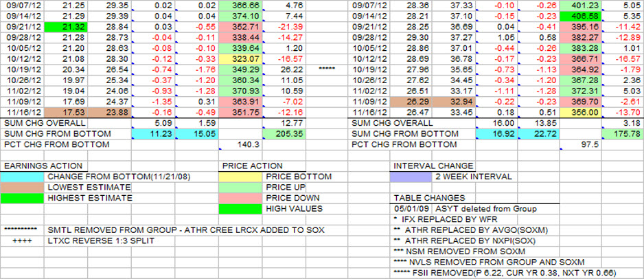644x279 pixels.
Task: Select the tan Lowest Estimate legend swatch
Action: click(23, 187)
